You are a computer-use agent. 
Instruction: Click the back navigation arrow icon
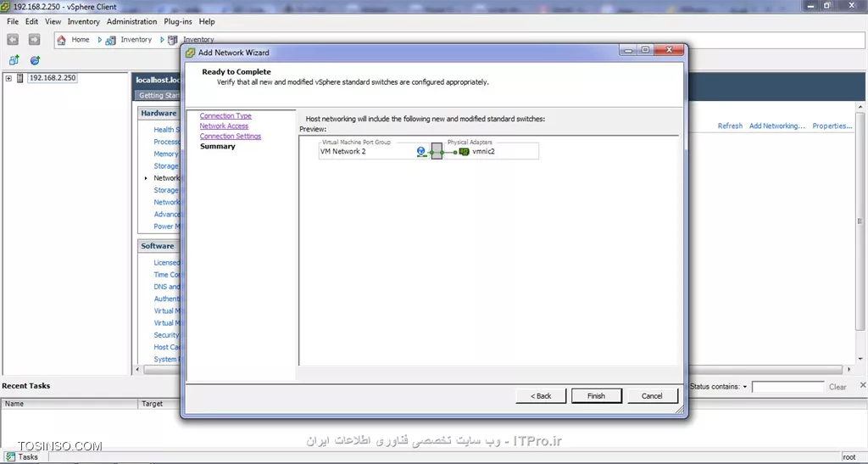click(13, 39)
